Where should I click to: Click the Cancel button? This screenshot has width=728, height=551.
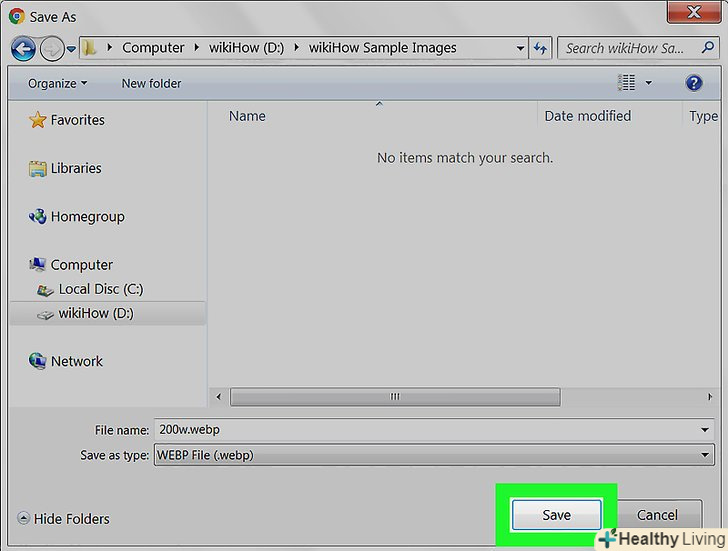657,515
